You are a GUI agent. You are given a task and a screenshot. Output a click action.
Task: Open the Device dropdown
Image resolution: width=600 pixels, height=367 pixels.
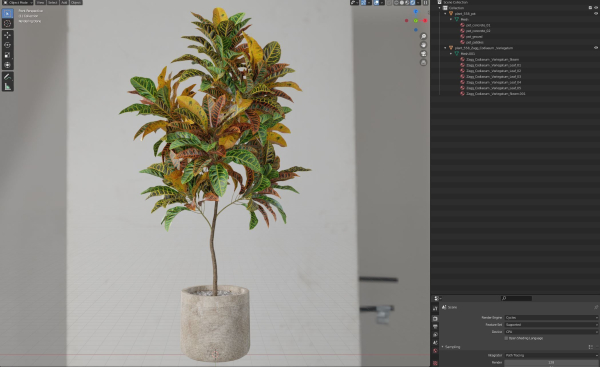coord(551,331)
